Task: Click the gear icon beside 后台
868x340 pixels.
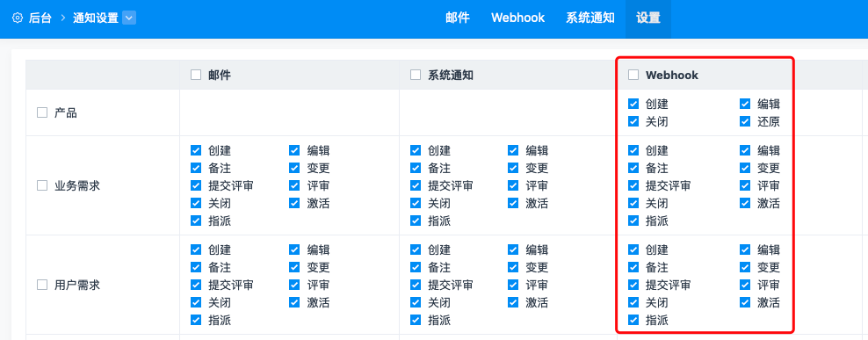Action: (18, 18)
